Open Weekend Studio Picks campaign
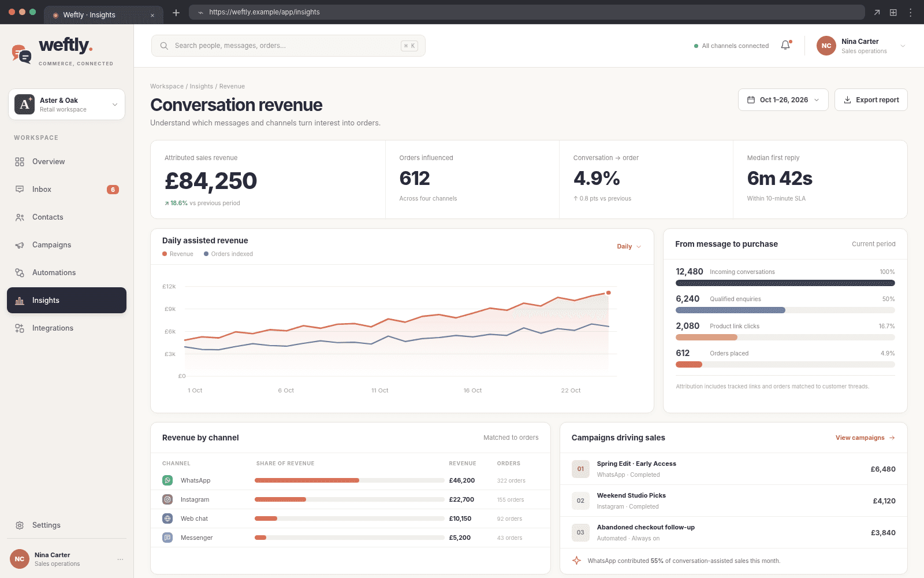Viewport: 924px width, 578px height. (733, 501)
